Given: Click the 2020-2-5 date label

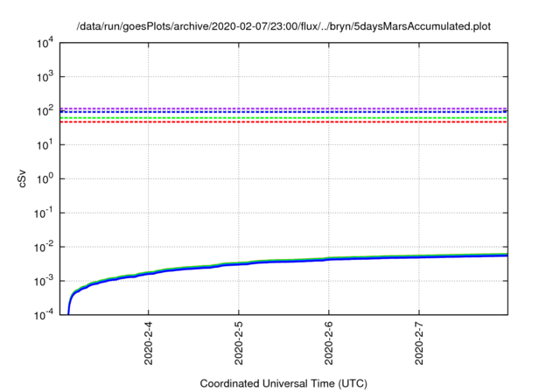Looking at the screenshot, I should [x=239, y=343].
